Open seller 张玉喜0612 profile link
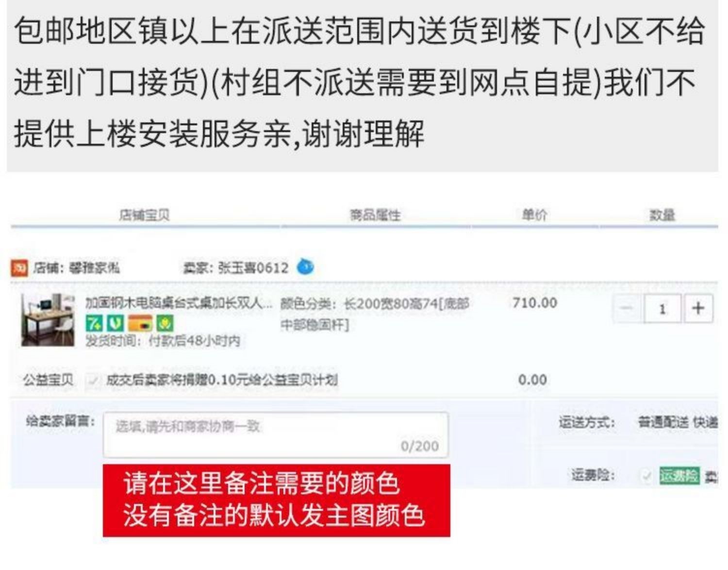This screenshot has height=570, width=728. pos(253,268)
